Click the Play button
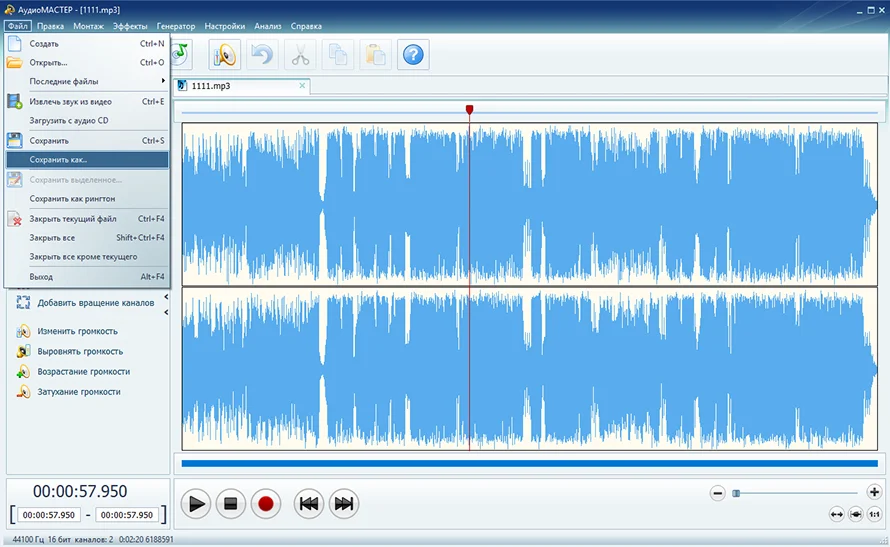The image size is (890, 547). point(196,504)
